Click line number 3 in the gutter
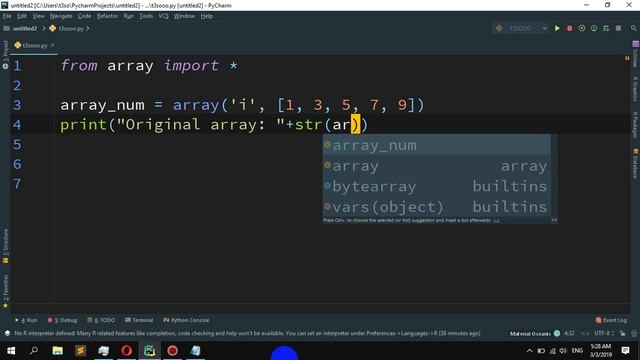The width and height of the screenshot is (640, 360). pos(17,105)
